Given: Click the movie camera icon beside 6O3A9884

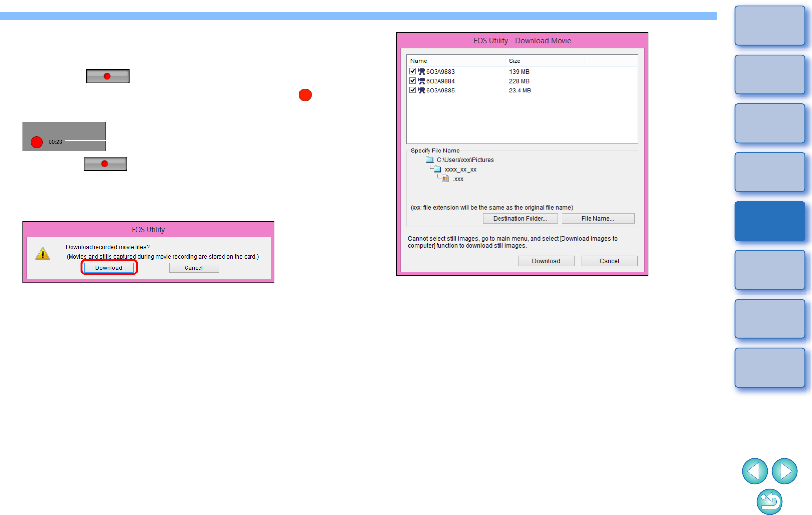Looking at the screenshot, I should click(x=421, y=81).
